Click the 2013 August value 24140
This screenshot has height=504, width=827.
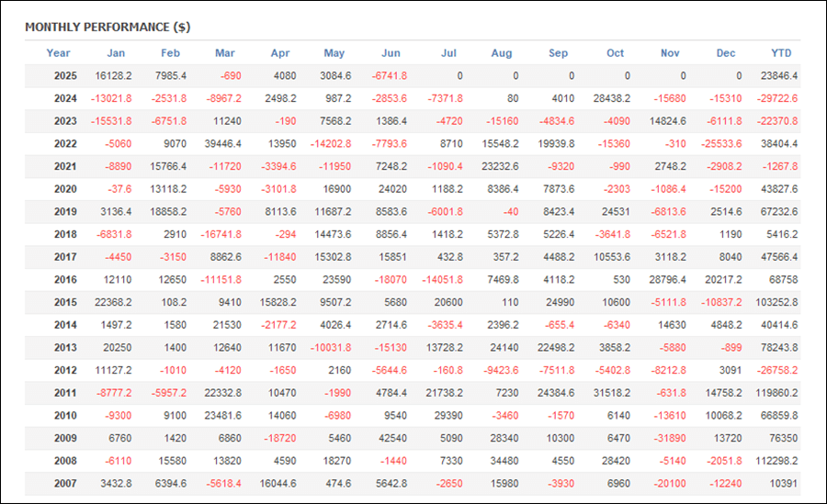click(x=504, y=348)
